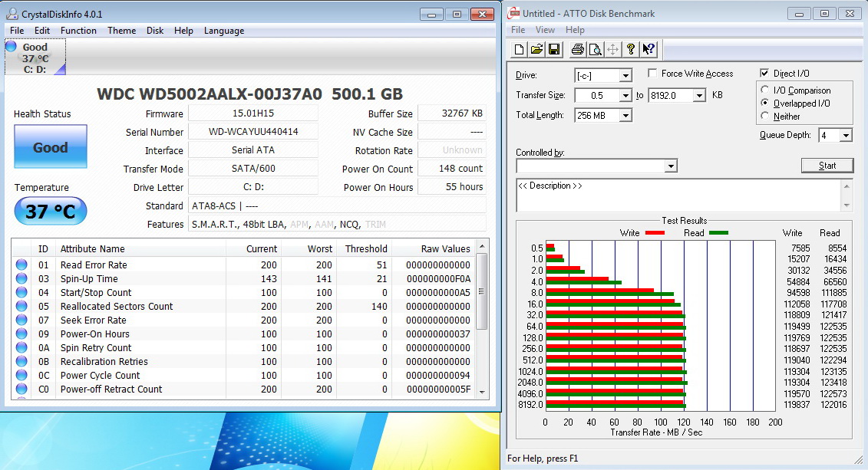
Task: Open the Language menu
Action: [224, 31]
